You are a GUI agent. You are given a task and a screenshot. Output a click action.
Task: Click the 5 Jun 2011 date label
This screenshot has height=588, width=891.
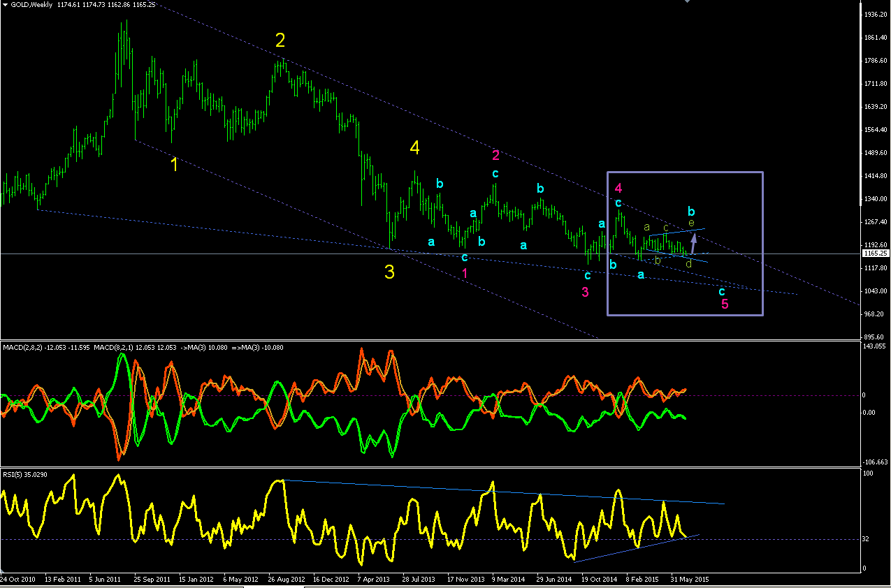pyautogui.click(x=106, y=579)
